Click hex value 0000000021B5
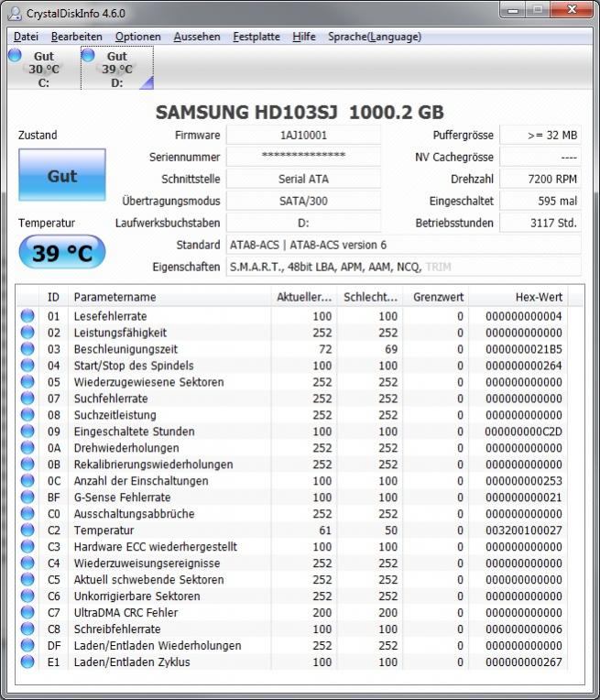Screen dimensions: 600x700 pos(524,349)
